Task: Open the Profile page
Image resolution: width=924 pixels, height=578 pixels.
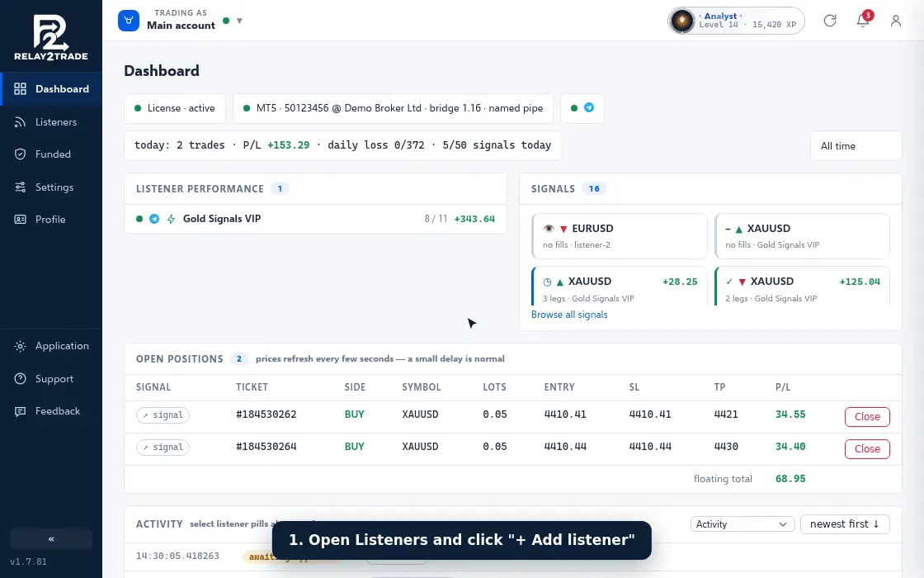Action: click(51, 220)
